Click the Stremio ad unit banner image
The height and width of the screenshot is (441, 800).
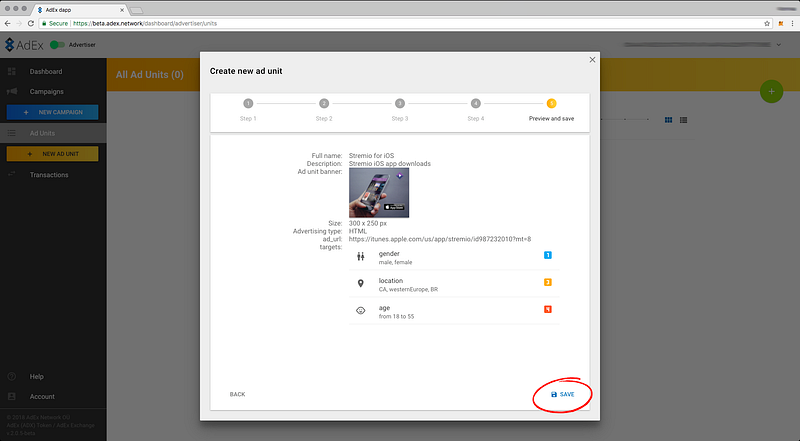pos(379,193)
